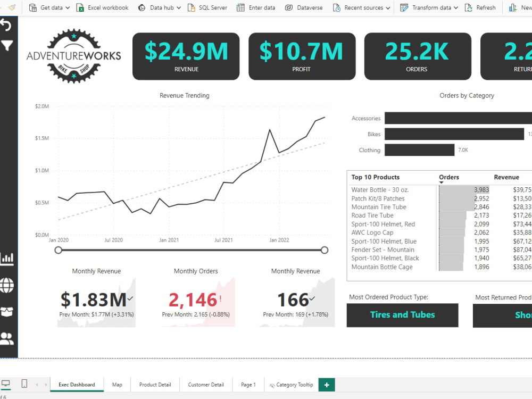Click the Clothing bar in Orders by Category
The height and width of the screenshot is (399, 532).
point(419,150)
